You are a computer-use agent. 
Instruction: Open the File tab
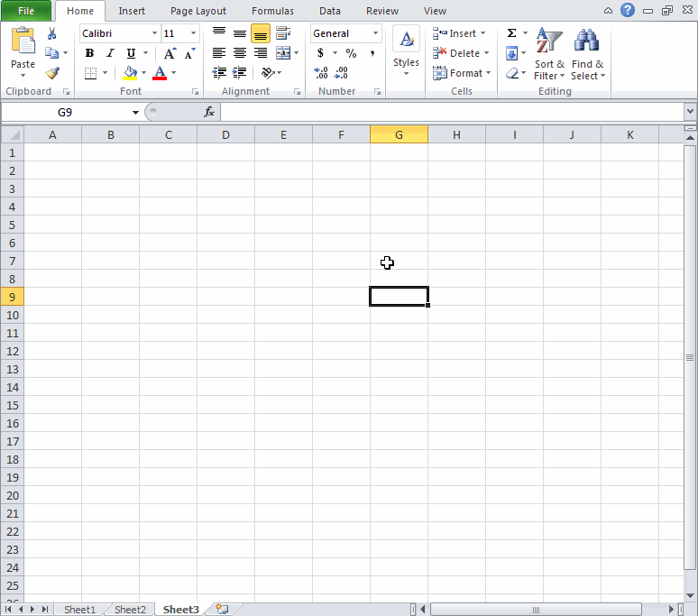pos(26,11)
